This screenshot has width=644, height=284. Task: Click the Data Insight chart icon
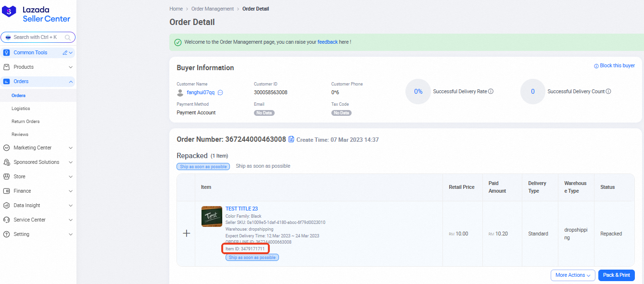click(7, 205)
